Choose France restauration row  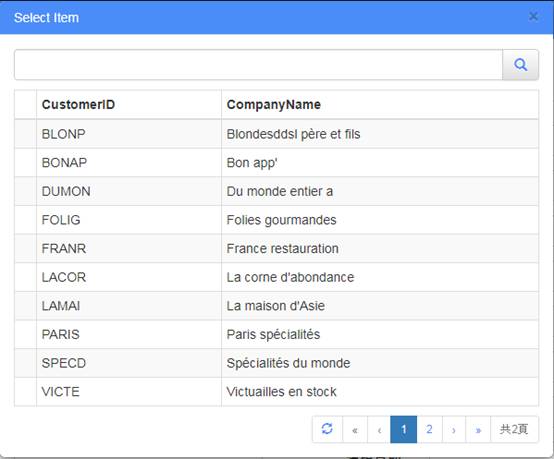277,248
